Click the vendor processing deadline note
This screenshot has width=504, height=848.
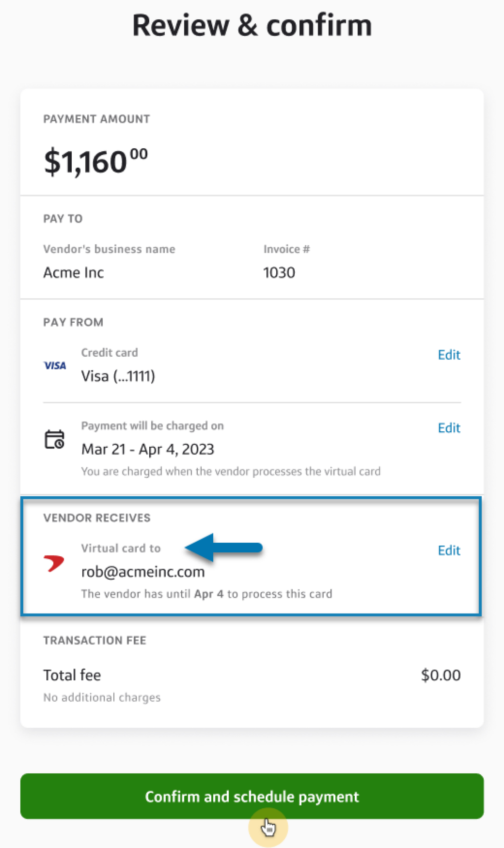click(x=206, y=594)
